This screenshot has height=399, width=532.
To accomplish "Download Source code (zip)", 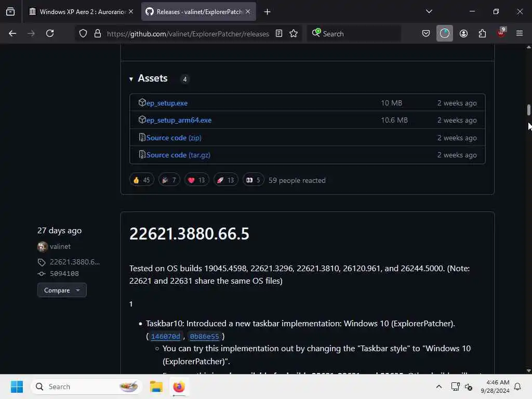I will point(174,138).
